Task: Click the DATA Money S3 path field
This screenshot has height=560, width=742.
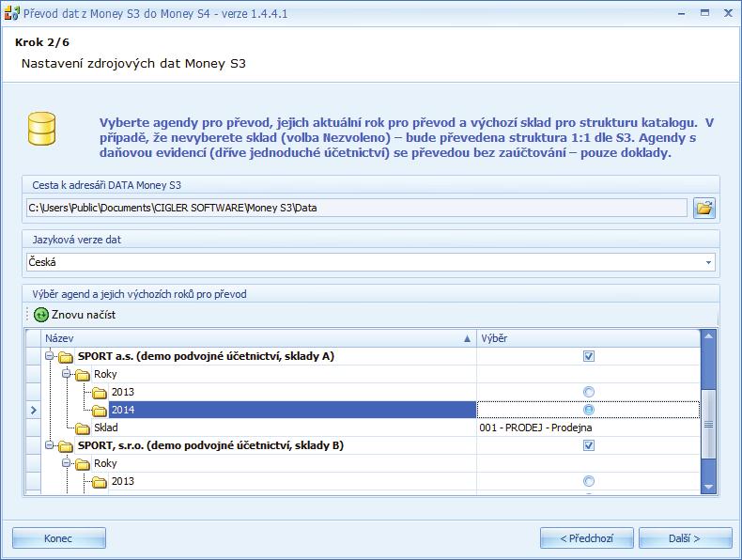Action: click(x=357, y=208)
